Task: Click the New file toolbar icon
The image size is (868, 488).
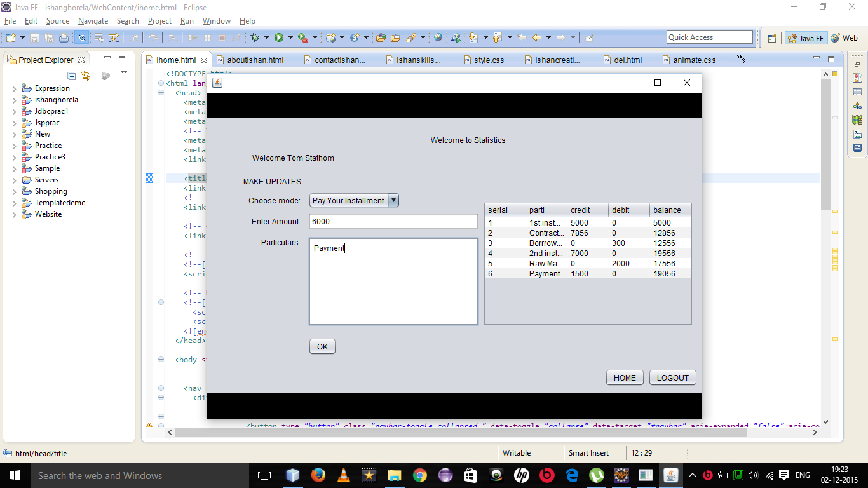Action: [x=11, y=38]
